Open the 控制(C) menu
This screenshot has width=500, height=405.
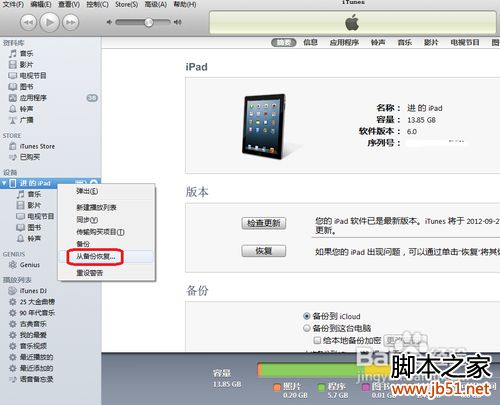[97, 4]
